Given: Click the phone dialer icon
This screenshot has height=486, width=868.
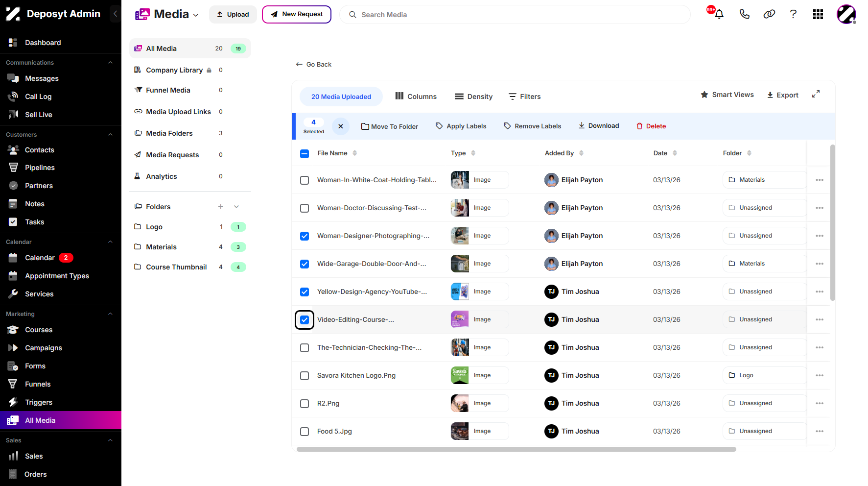Looking at the screenshot, I should [x=744, y=14].
